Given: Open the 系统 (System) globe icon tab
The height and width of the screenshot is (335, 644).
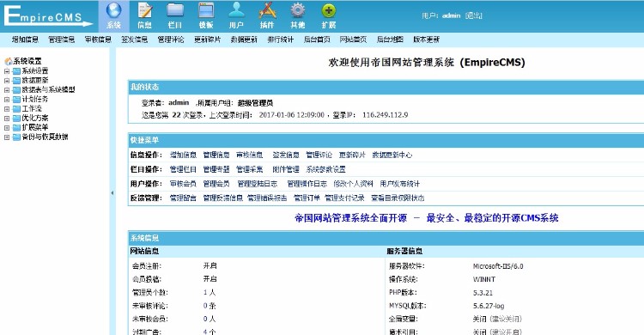Looking at the screenshot, I should tap(113, 15).
